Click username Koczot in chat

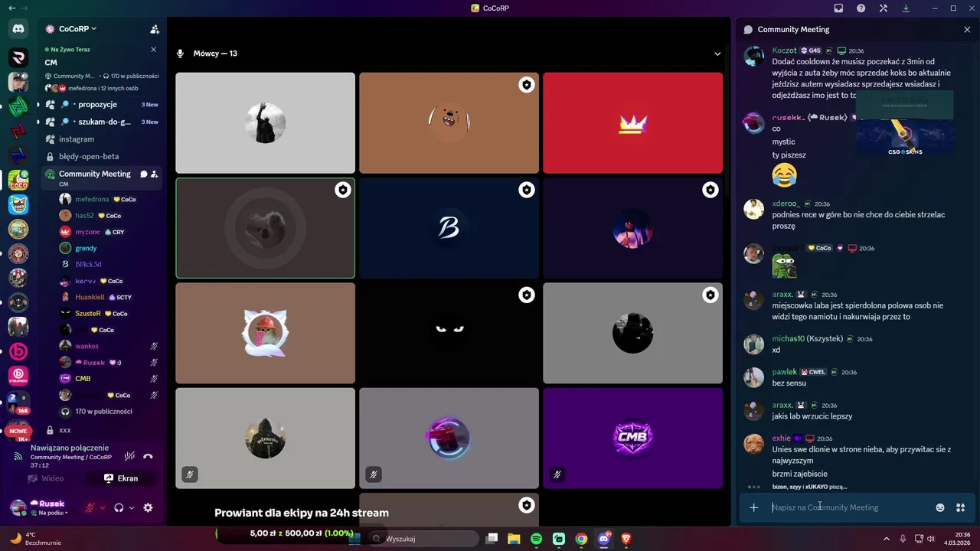[784, 51]
